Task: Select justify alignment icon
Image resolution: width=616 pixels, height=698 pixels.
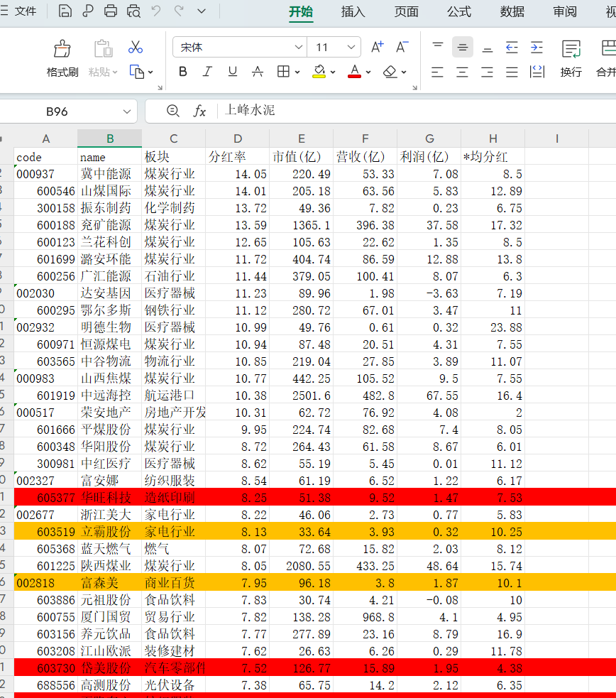Action: pos(512,72)
